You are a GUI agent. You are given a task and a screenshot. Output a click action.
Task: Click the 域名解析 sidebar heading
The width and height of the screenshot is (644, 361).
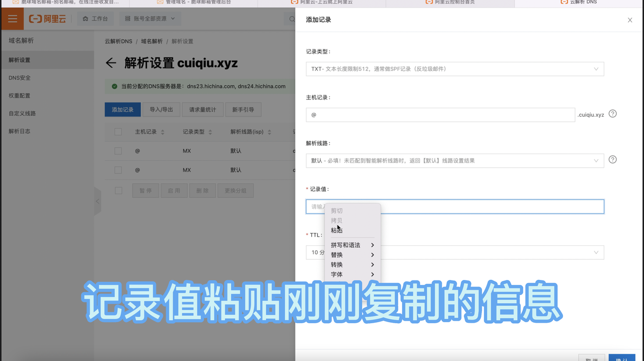point(21,41)
